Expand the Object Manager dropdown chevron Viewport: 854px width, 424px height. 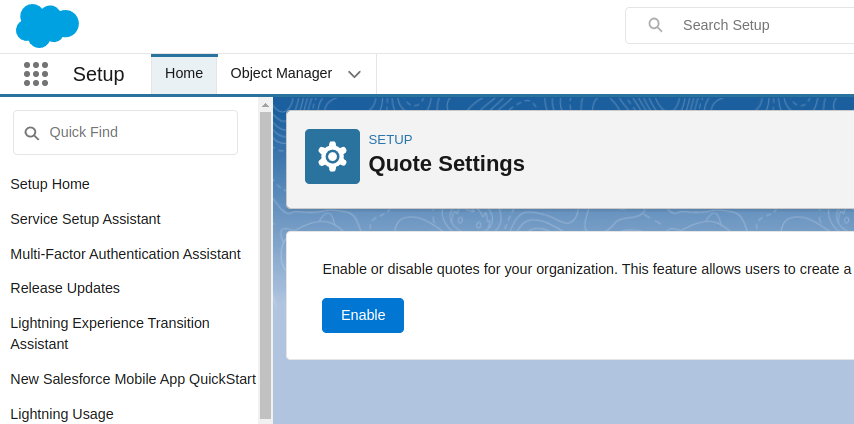(354, 74)
